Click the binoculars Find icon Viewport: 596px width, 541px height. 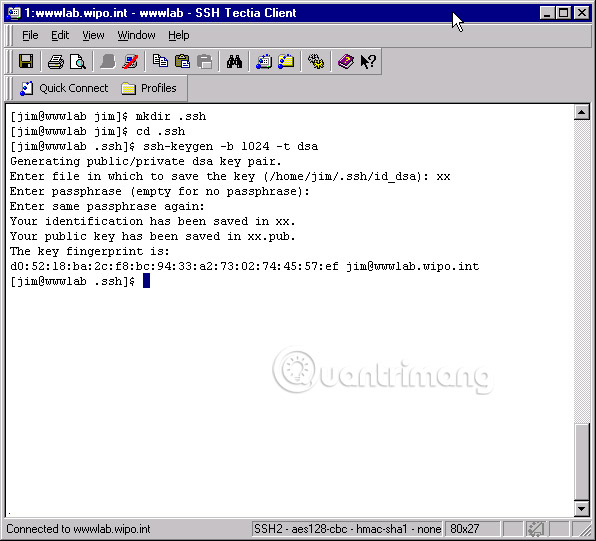pyautogui.click(x=234, y=61)
